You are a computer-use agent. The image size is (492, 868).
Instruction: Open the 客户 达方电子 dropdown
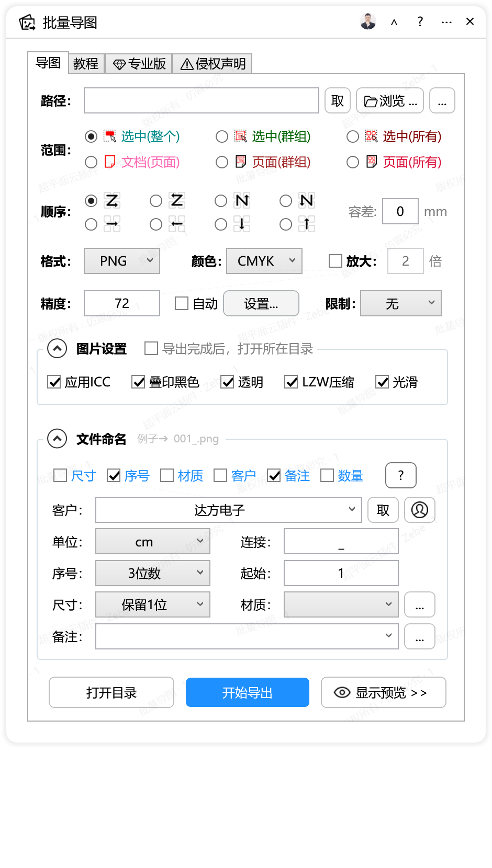(229, 510)
